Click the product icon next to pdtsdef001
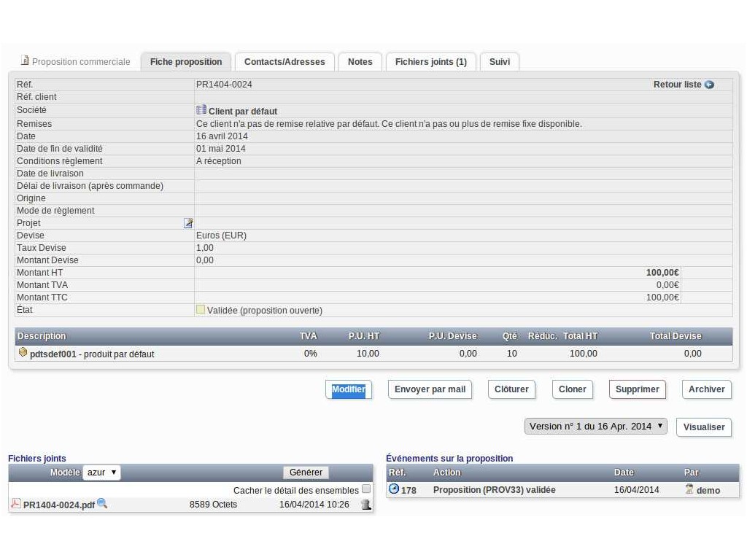 23,352
